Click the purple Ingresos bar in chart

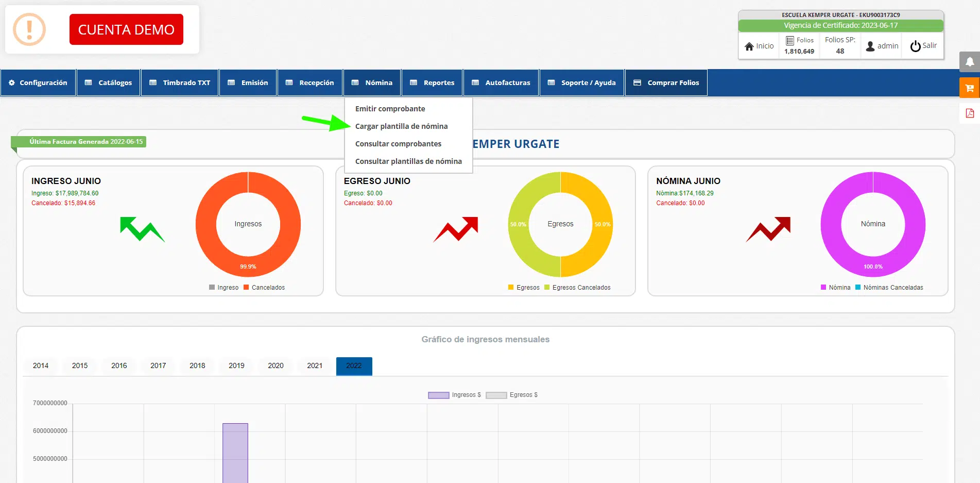tap(235, 453)
